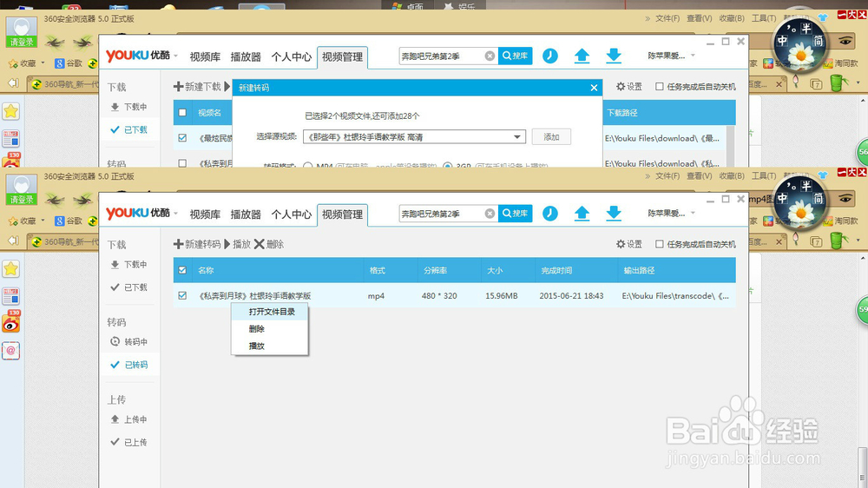Click the upload arrow icon in 新建转码 dialog window
The image size is (868, 488).
pyautogui.click(x=582, y=56)
